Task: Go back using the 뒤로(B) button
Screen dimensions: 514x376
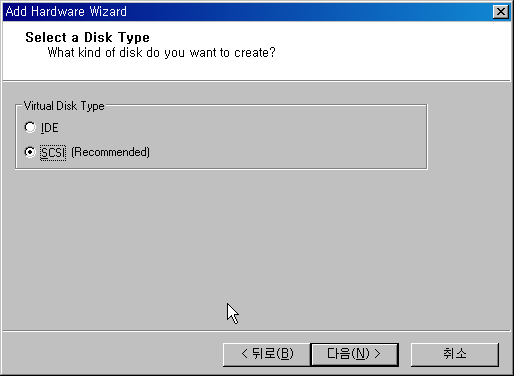Action: click(267, 354)
